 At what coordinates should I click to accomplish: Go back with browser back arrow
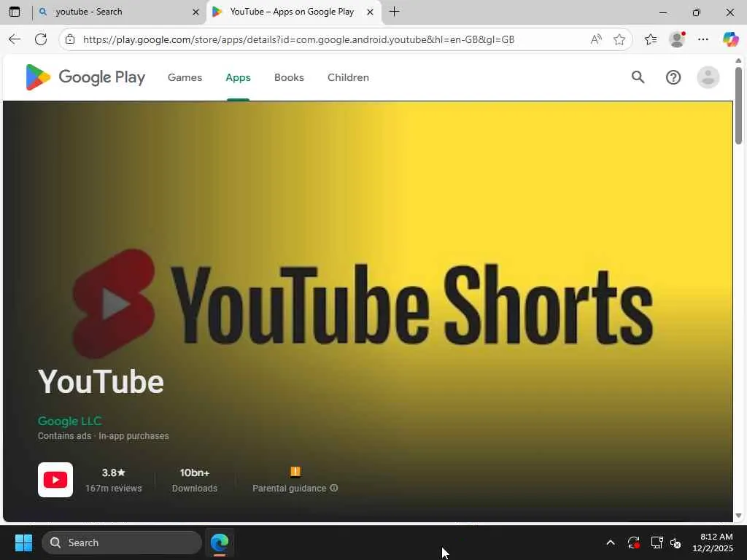pos(15,39)
